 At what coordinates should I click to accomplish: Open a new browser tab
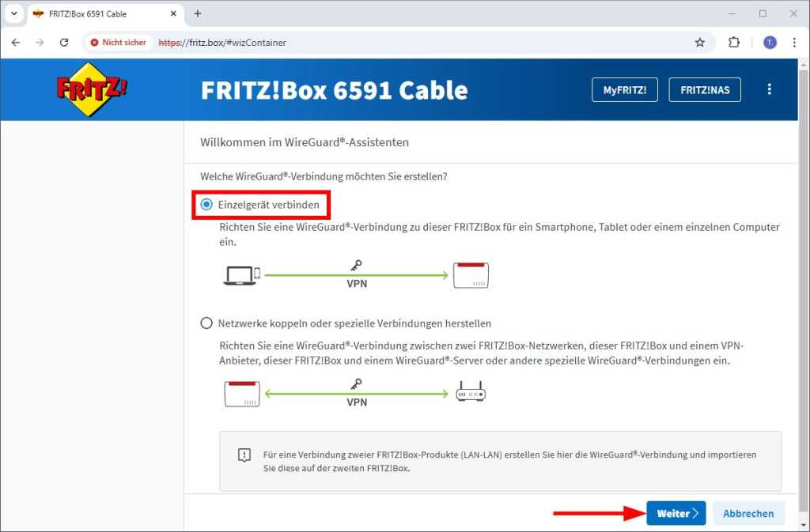[197, 13]
